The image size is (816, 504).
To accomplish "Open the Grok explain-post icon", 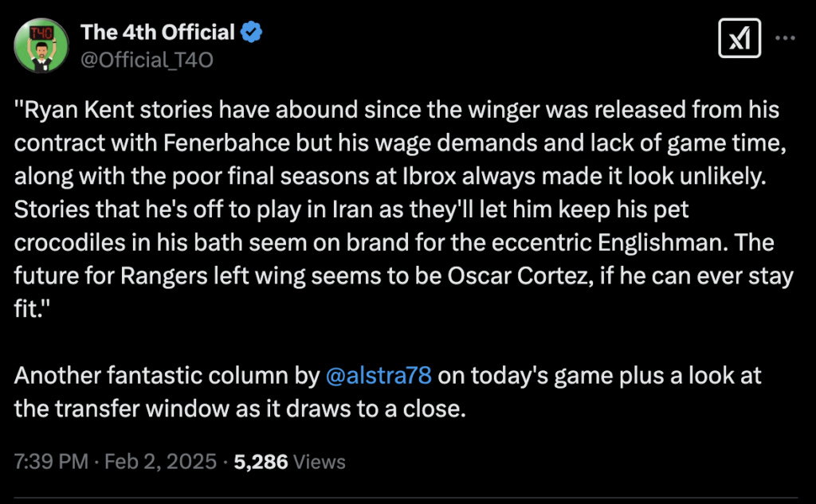I will tap(734, 38).
